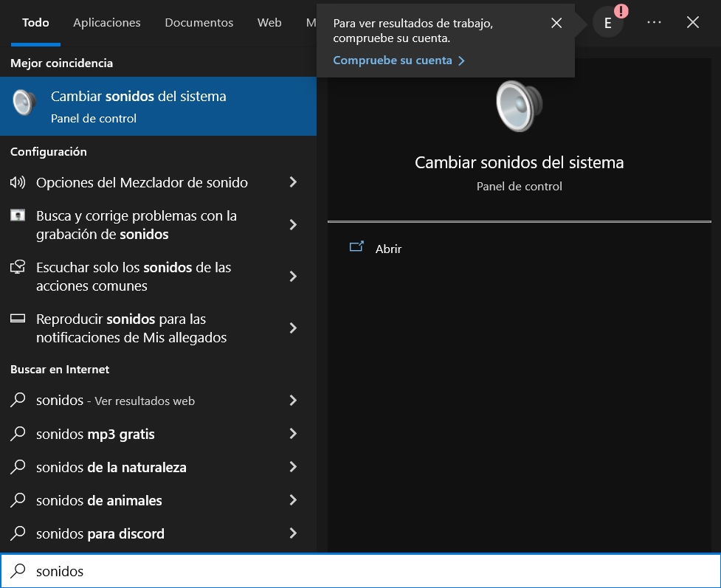Select web suggestion 'sonidos mp3 gratis'
The height and width of the screenshot is (588, 721).
(95, 434)
